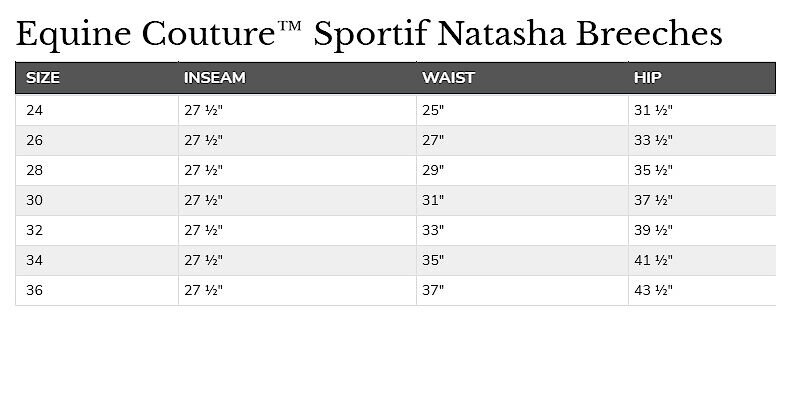Select the size 24 cell
The width and height of the screenshot is (785, 407).
35,110
